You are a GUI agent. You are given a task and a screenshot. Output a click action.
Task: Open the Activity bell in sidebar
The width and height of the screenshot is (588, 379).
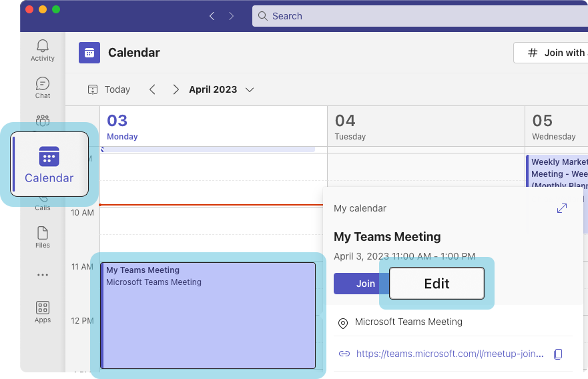point(42,50)
